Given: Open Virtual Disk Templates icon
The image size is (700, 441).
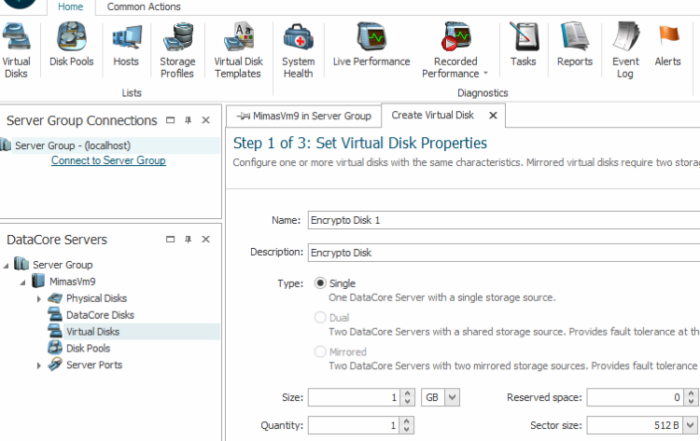Looking at the screenshot, I should (x=237, y=49).
